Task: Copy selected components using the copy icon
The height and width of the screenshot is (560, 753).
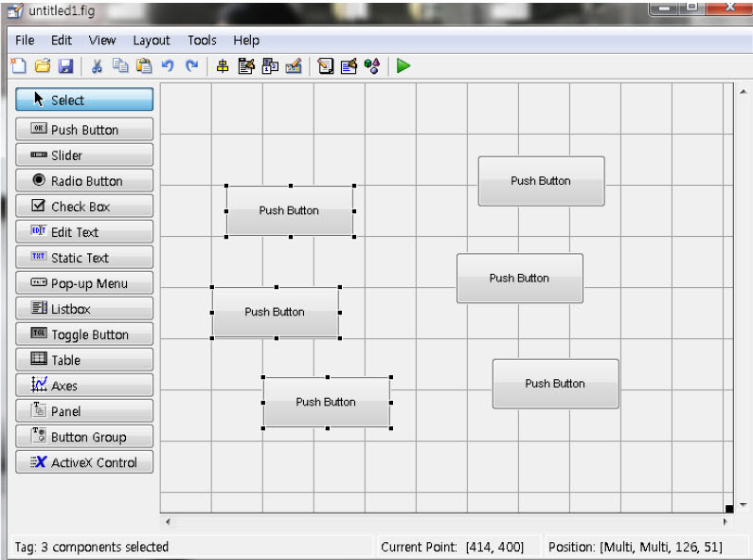Action: (120, 65)
